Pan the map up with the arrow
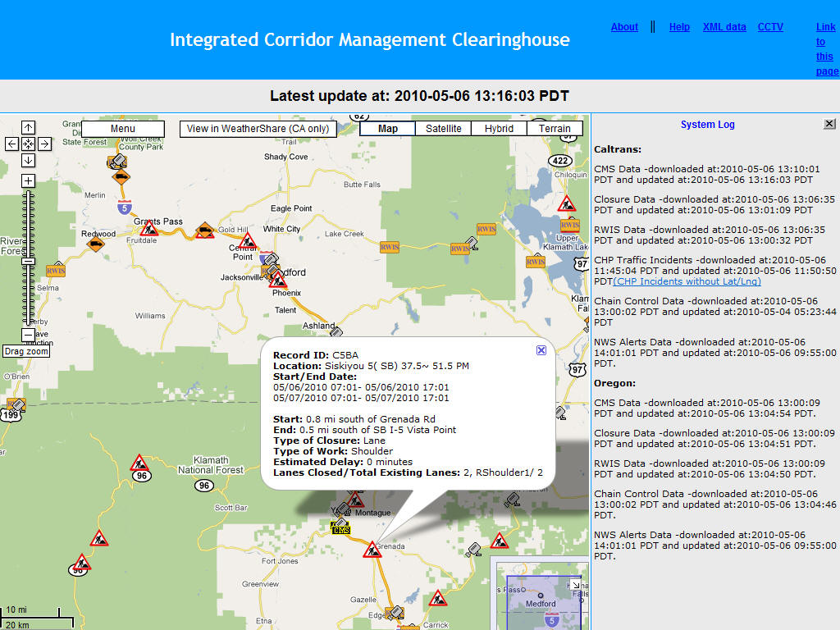Image resolution: width=840 pixels, height=630 pixels. [x=28, y=127]
